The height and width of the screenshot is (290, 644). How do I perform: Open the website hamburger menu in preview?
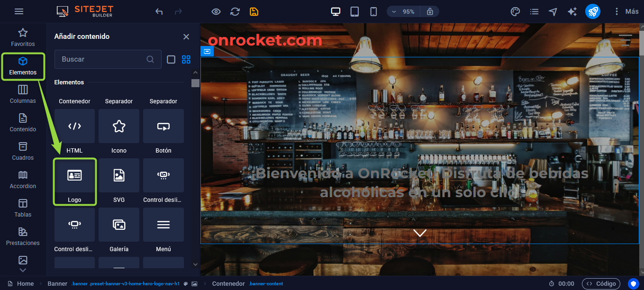pyautogui.click(x=626, y=40)
